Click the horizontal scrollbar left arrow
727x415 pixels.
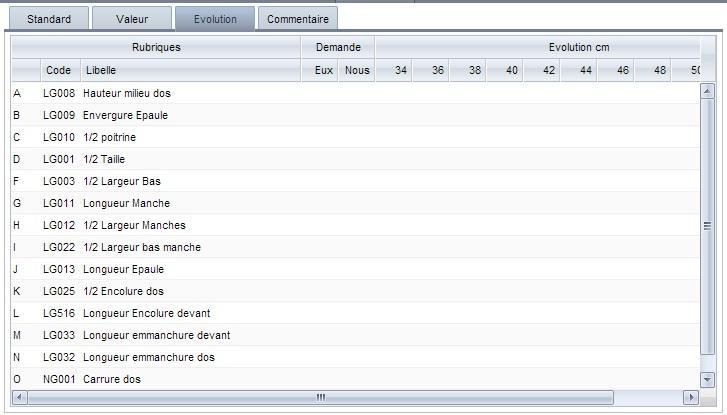pyautogui.click(x=18, y=397)
